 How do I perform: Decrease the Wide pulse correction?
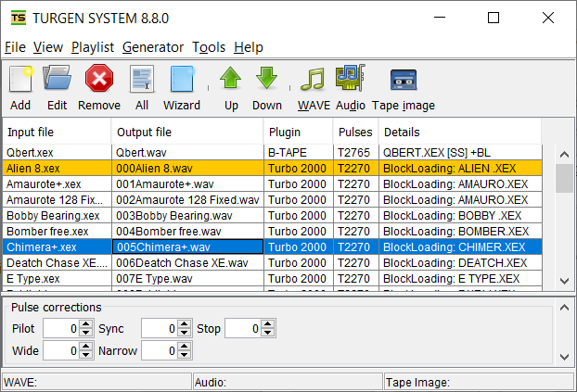pos(85,355)
